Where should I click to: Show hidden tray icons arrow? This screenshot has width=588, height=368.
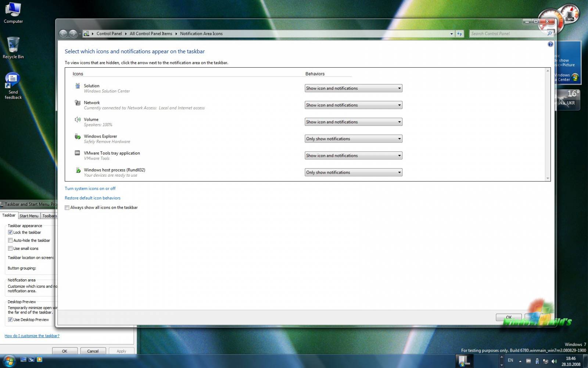click(x=520, y=361)
